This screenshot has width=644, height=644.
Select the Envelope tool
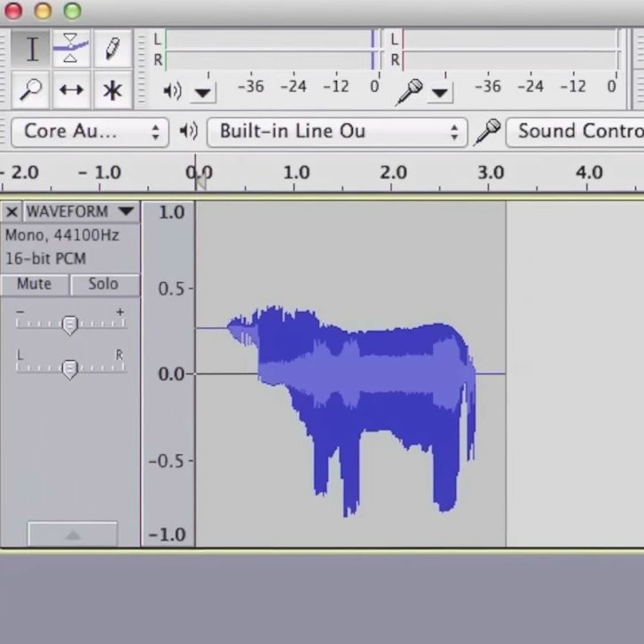(x=71, y=49)
